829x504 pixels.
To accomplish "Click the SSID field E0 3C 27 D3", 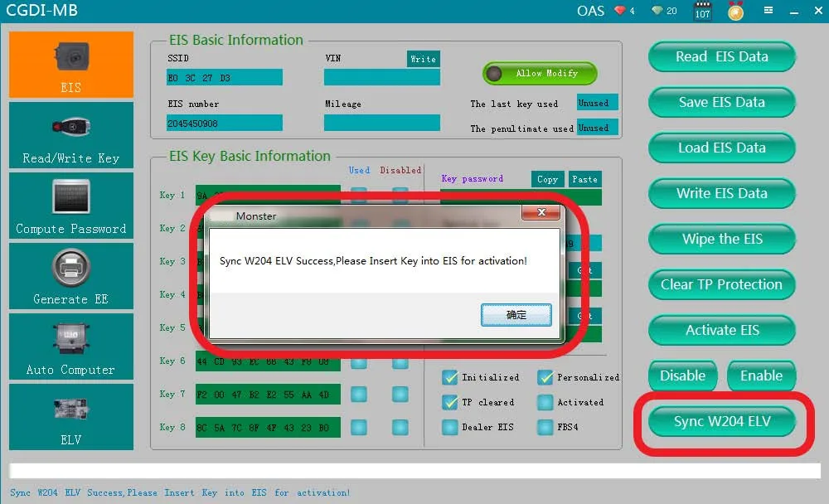I will pyautogui.click(x=224, y=77).
